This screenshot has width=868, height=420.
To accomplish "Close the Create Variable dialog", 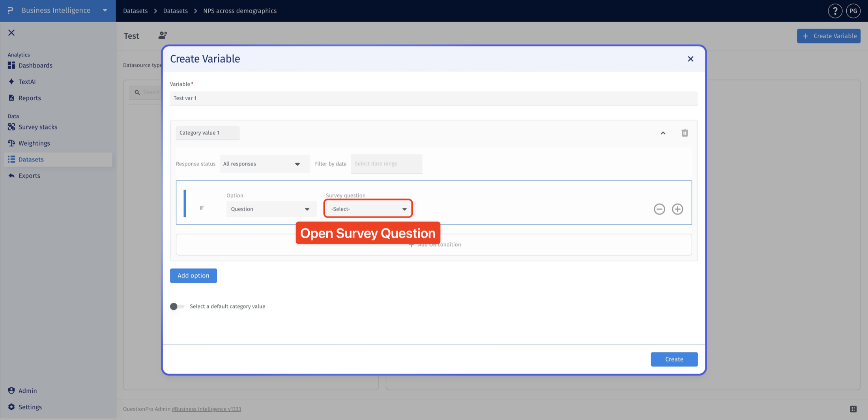I will coord(690,59).
